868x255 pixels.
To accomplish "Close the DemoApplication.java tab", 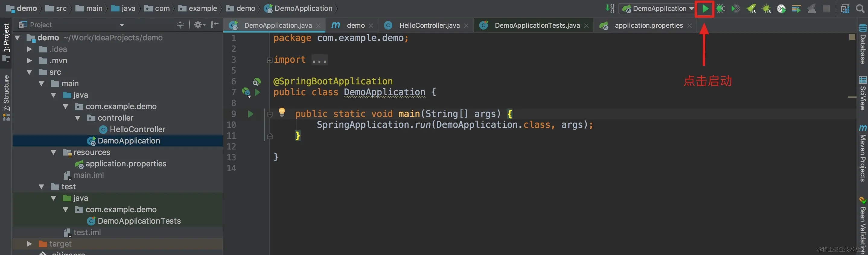I will point(318,26).
